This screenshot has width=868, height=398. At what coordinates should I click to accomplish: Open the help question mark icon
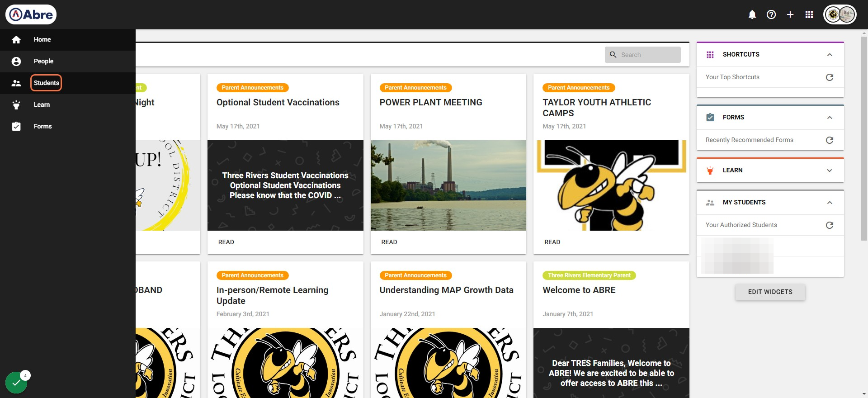click(x=771, y=14)
